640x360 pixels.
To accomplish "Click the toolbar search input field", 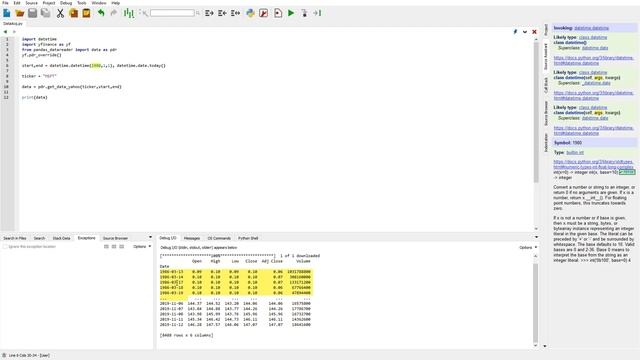I will coord(172,13).
